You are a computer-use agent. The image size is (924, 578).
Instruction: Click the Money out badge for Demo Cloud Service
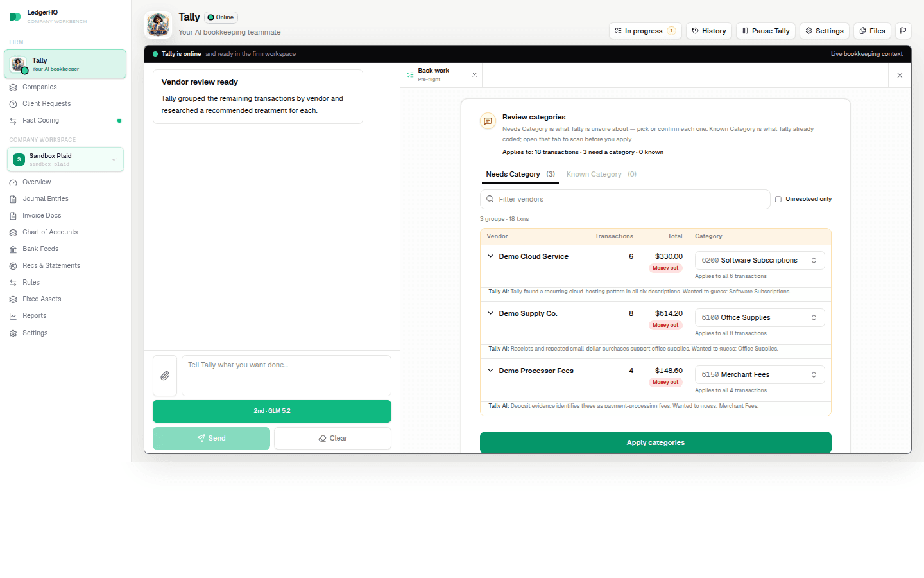665,268
